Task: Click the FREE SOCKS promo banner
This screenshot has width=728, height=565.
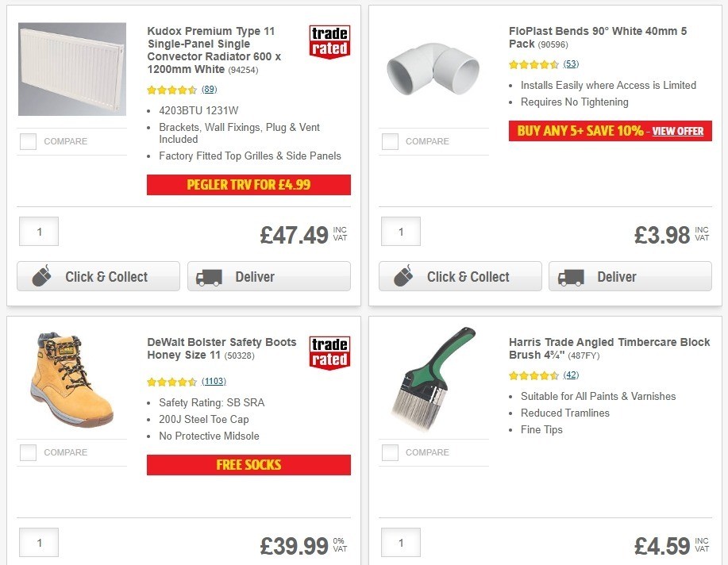Action: [x=248, y=465]
